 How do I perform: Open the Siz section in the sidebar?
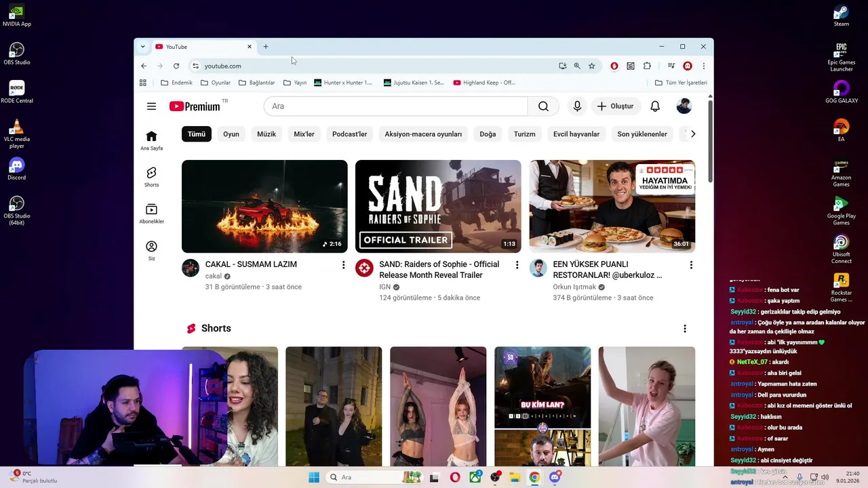pos(151,250)
